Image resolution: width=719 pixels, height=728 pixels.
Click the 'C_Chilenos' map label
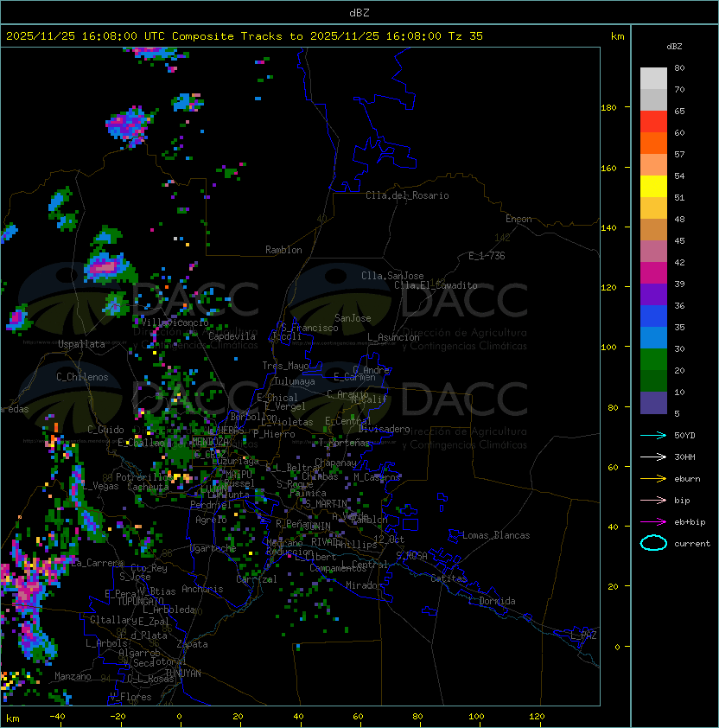tap(82, 377)
